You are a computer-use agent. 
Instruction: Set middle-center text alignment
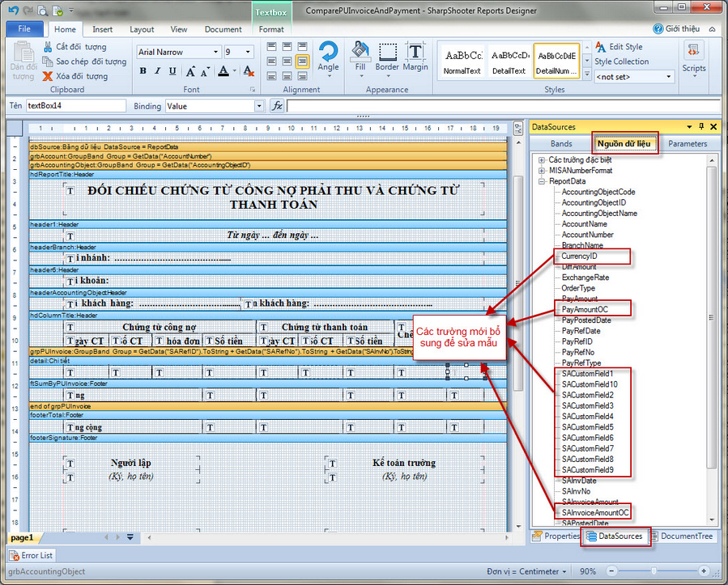[x=287, y=61]
